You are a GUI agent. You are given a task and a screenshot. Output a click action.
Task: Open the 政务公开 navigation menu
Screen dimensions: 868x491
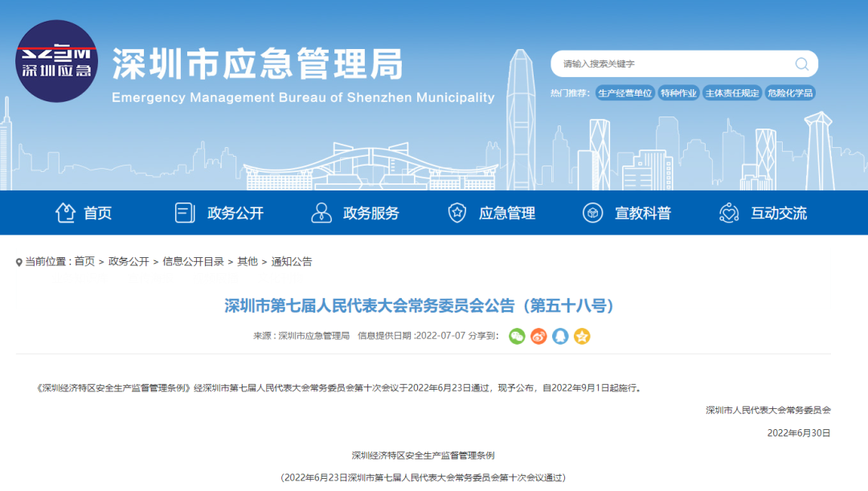click(219, 213)
